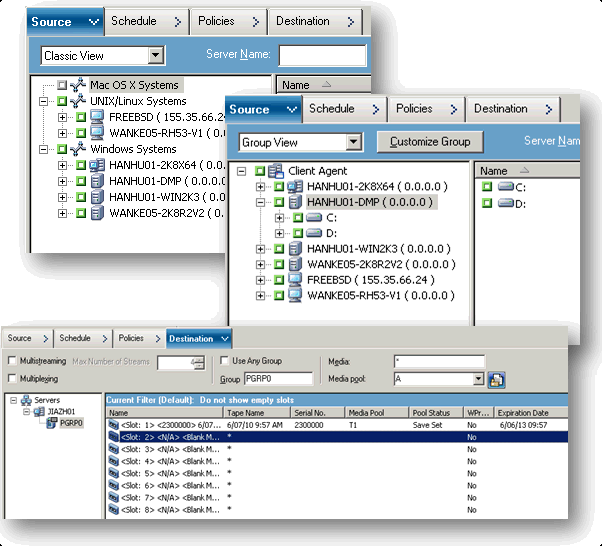Click FREEBSD computer icon in Classic View
Screen dimensions: 602x546
97,117
